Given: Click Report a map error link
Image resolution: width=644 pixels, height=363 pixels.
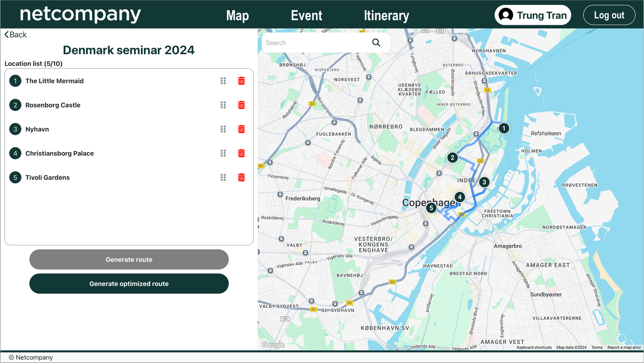Looking at the screenshot, I should 624,348.
